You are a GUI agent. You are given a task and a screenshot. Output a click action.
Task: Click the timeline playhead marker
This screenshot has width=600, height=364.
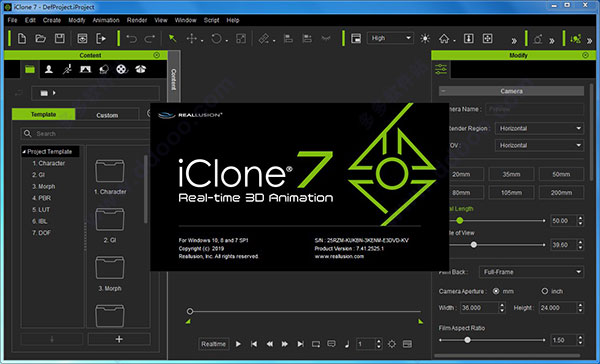pyautogui.click(x=190, y=311)
